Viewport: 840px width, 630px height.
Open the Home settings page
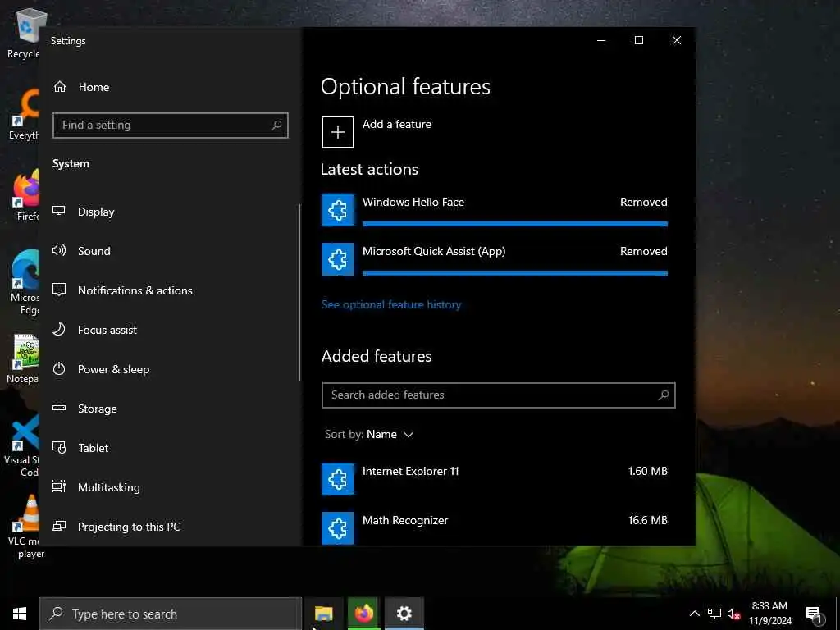[171, 87]
